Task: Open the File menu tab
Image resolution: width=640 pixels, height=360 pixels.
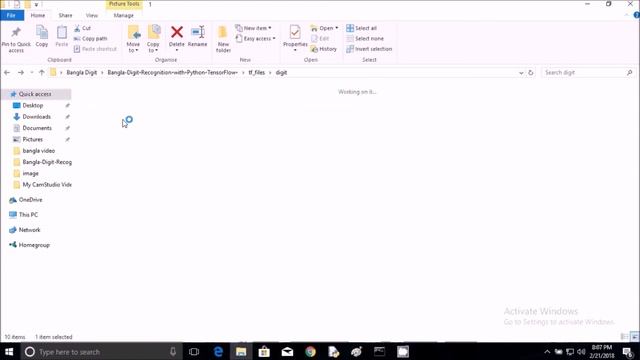Action: pos(12,15)
